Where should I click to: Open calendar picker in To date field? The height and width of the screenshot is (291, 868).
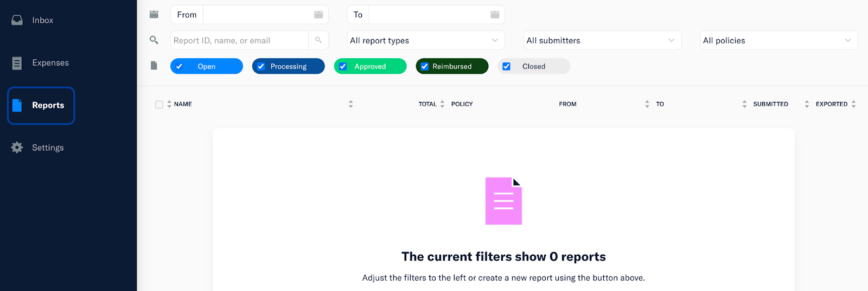click(x=495, y=15)
